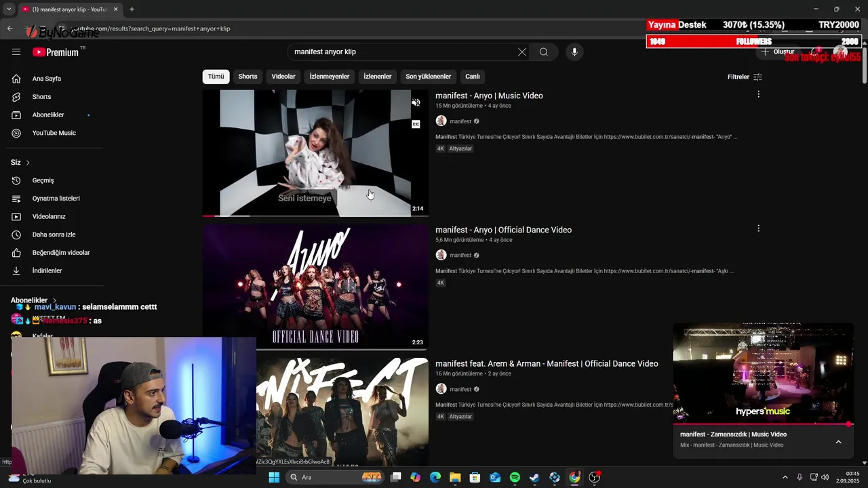
Task: Unmute the inline video preview
Action: (x=416, y=103)
